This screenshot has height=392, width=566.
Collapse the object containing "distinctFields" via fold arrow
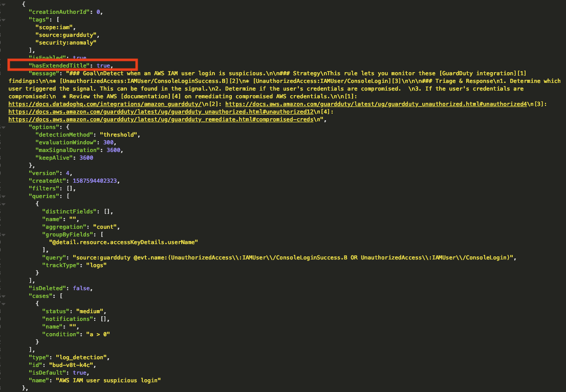[3, 204]
